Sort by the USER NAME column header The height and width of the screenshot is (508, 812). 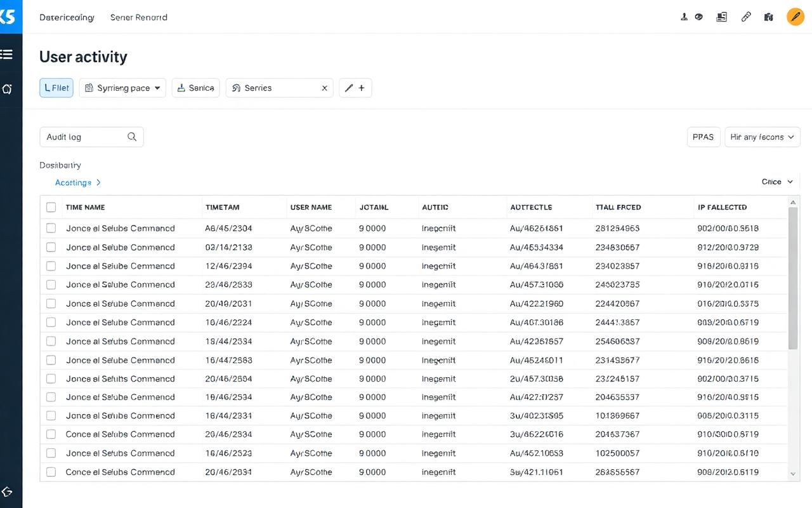[311, 207]
